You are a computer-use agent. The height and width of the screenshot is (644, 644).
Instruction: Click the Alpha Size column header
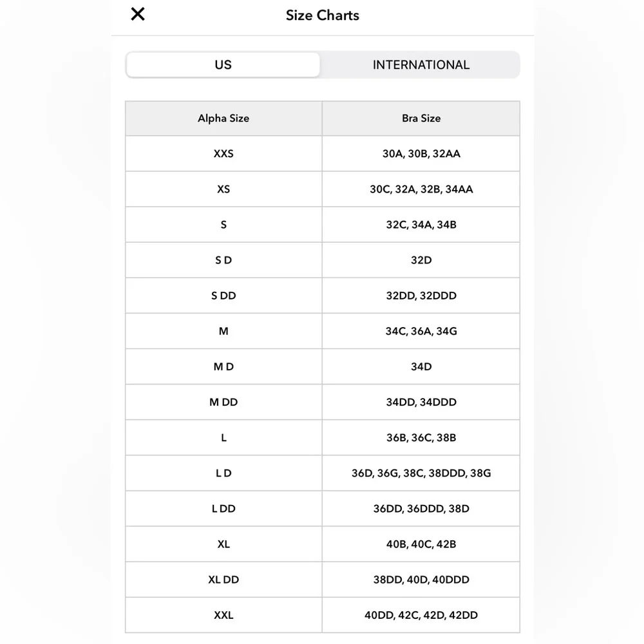(x=223, y=118)
